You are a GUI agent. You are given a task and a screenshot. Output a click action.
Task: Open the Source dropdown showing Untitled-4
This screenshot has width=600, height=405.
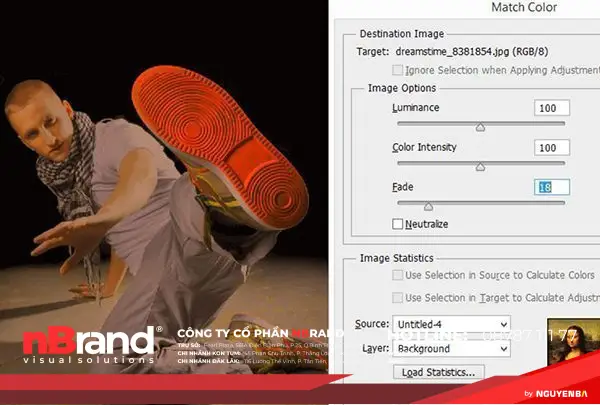pyautogui.click(x=452, y=324)
